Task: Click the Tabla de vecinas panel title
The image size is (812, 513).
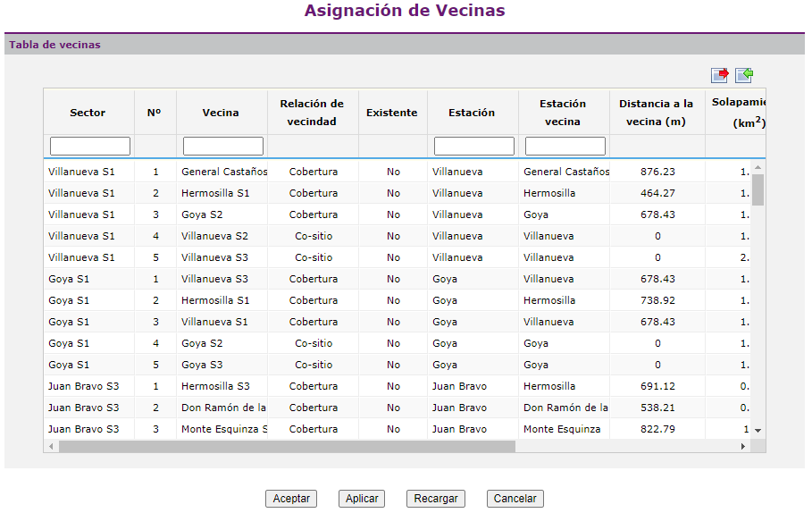Action: coord(54,45)
